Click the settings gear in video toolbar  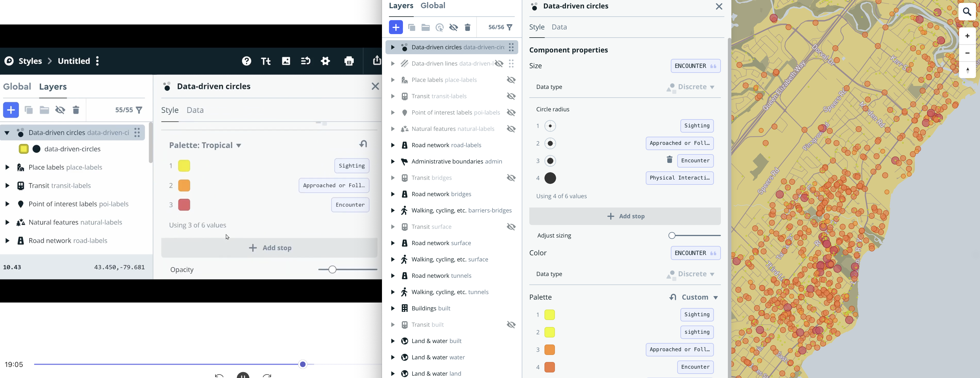325,61
